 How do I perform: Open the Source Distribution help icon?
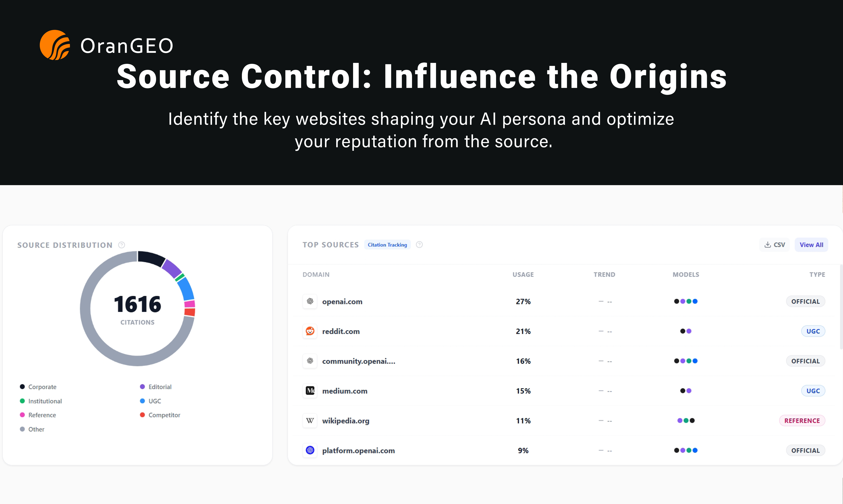click(x=122, y=245)
